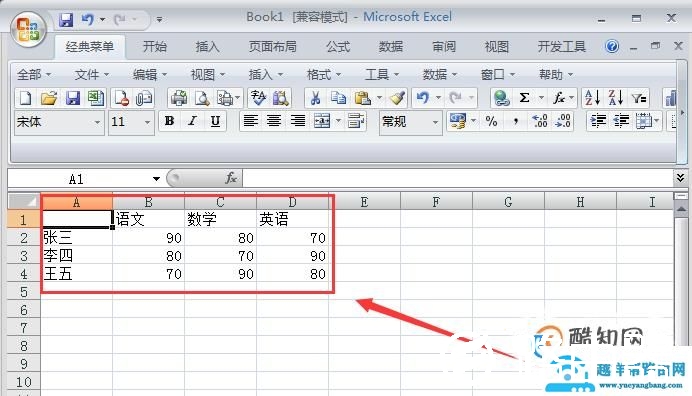Click the Filter funnel icon
The image size is (692, 396).
(x=639, y=98)
